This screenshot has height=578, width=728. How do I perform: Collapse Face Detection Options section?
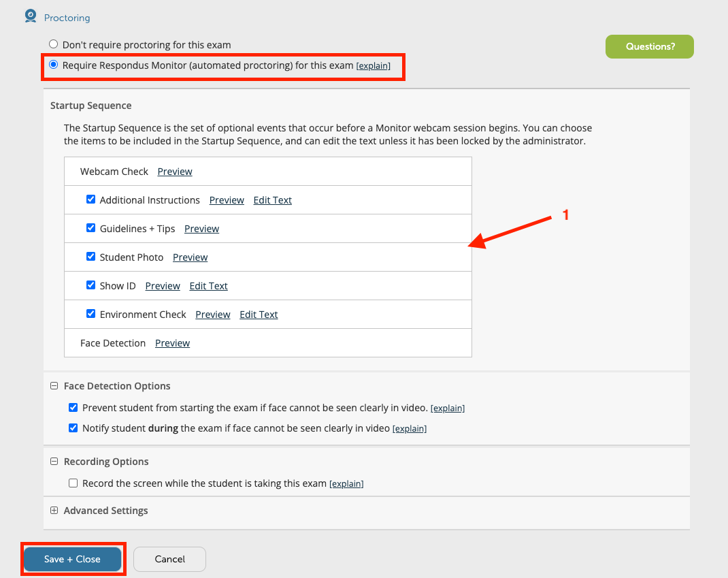click(54, 385)
